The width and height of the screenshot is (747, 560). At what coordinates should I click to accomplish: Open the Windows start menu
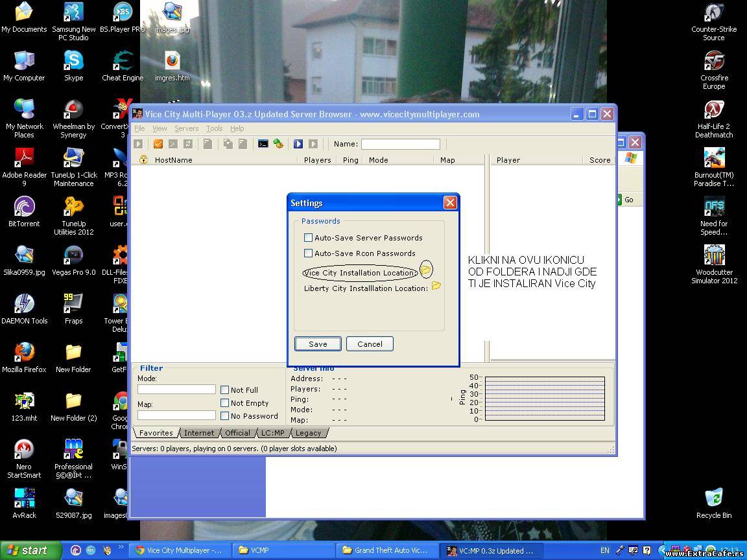(30, 550)
